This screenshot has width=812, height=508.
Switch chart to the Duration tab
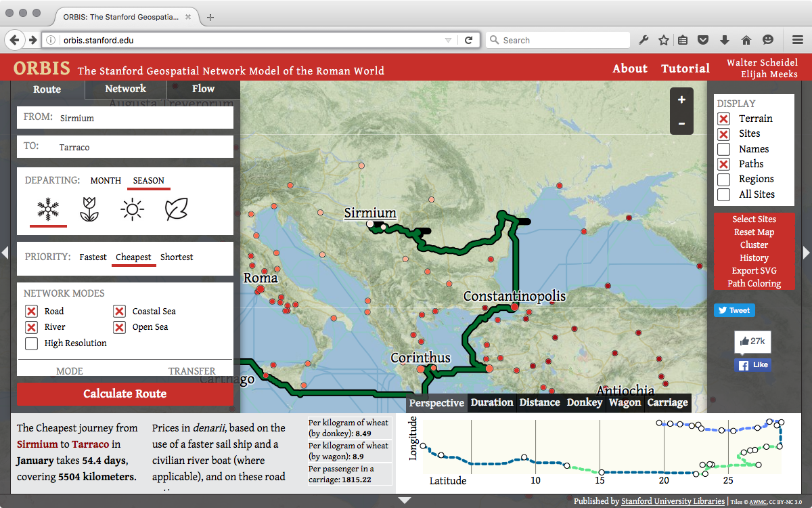(x=492, y=402)
